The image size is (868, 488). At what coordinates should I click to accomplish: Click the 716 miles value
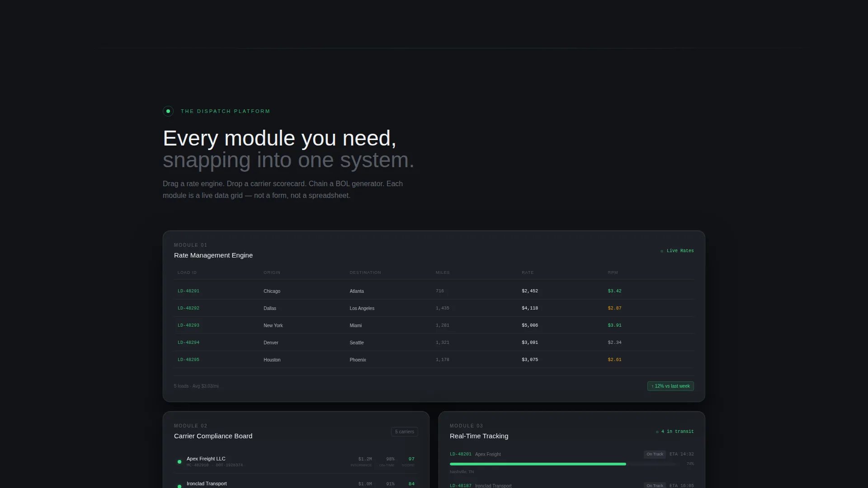(x=440, y=291)
